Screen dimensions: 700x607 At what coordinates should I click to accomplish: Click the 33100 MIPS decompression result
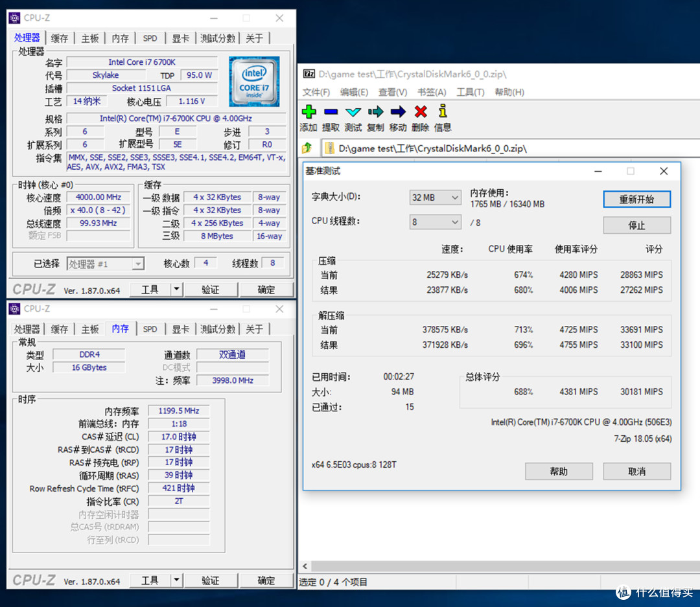[x=641, y=345]
